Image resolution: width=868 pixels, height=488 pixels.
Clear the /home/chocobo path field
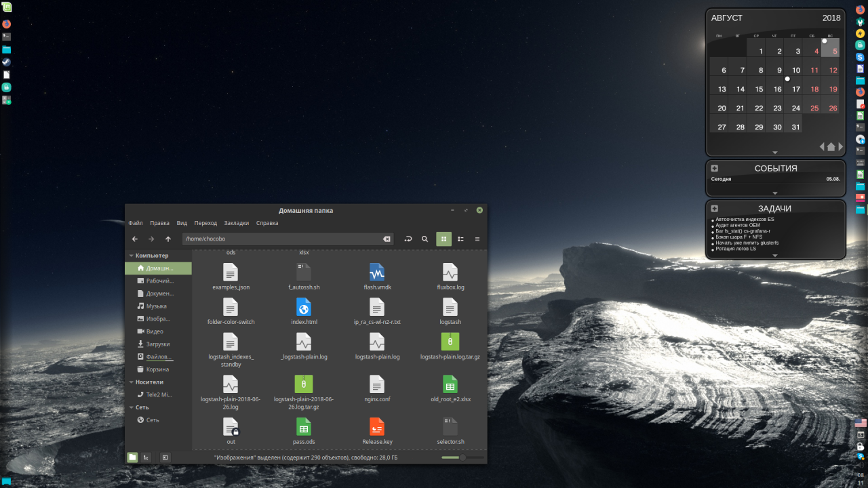(387, 239)
